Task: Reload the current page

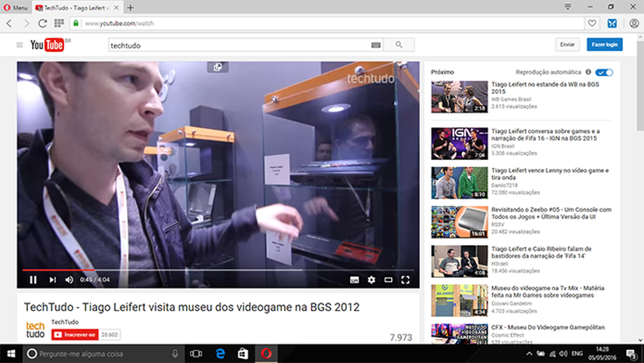Action: pos(43,23)
